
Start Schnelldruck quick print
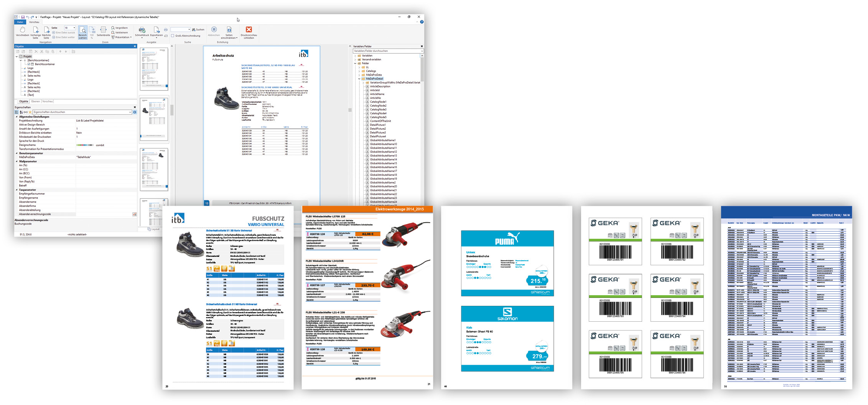[142, 32]
